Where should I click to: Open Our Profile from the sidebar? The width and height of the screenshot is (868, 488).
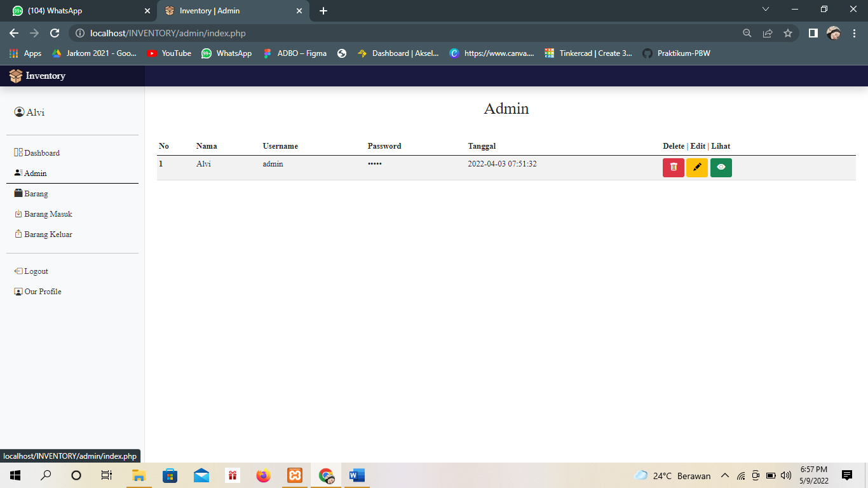(x=41, y=291)
